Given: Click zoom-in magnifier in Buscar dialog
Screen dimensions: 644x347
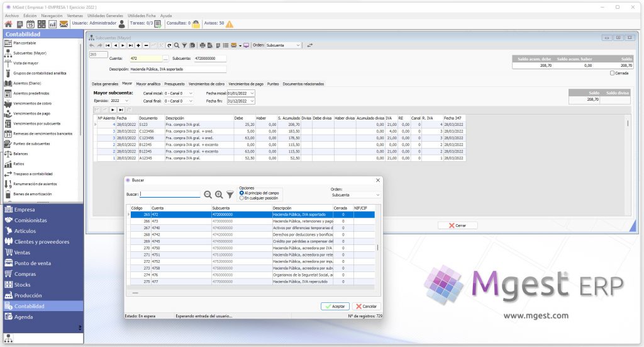Looking at the screenshot, I should tap(219, 195).
